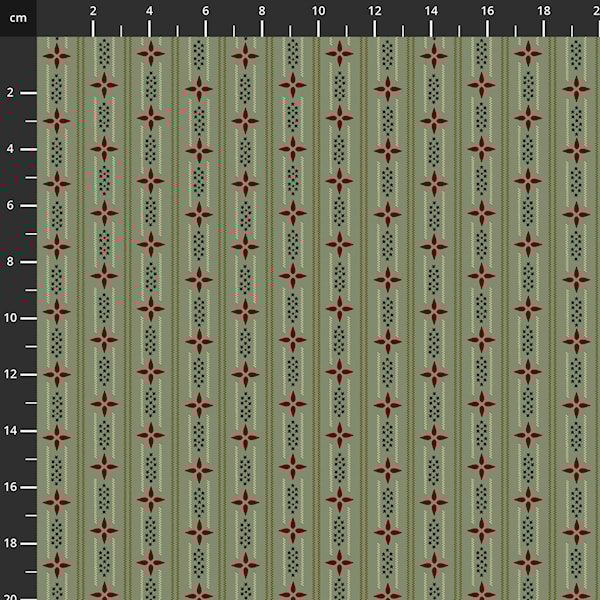Click the 12 mark on the top ruler

coord(374,10)
